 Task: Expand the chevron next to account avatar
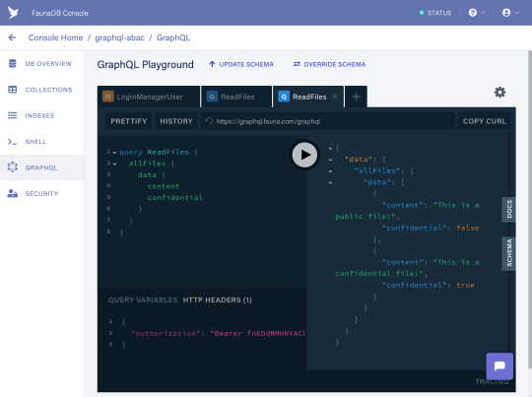point(517,13)
